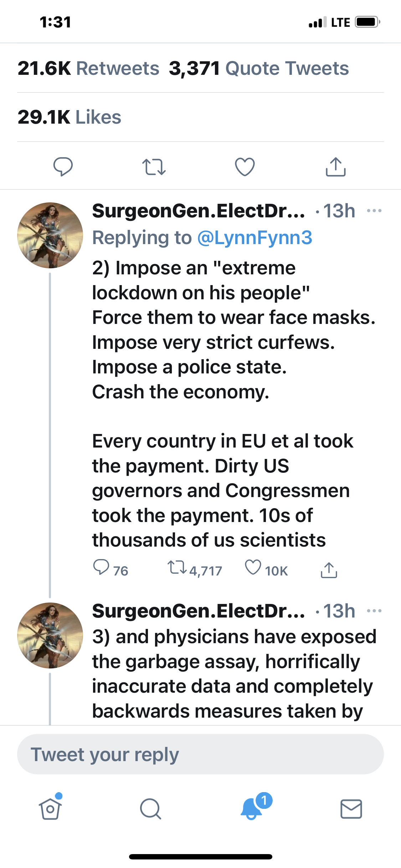Viewport: 401px width, 868px height.
Task: Open the @LynnFynn3 profile link
Action: tap(255, 238)
